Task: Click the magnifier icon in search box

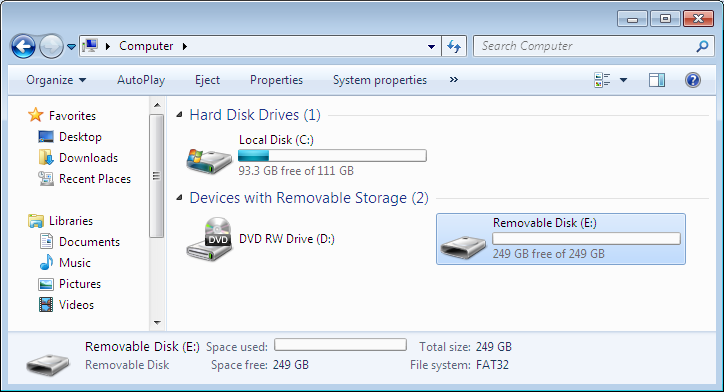Action: pos(702,46)
